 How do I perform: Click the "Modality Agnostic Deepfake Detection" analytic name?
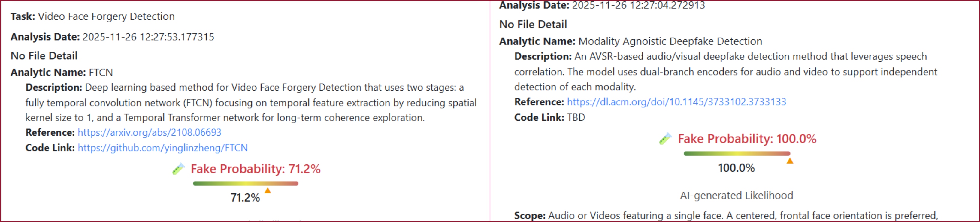(x=670, y=41)
